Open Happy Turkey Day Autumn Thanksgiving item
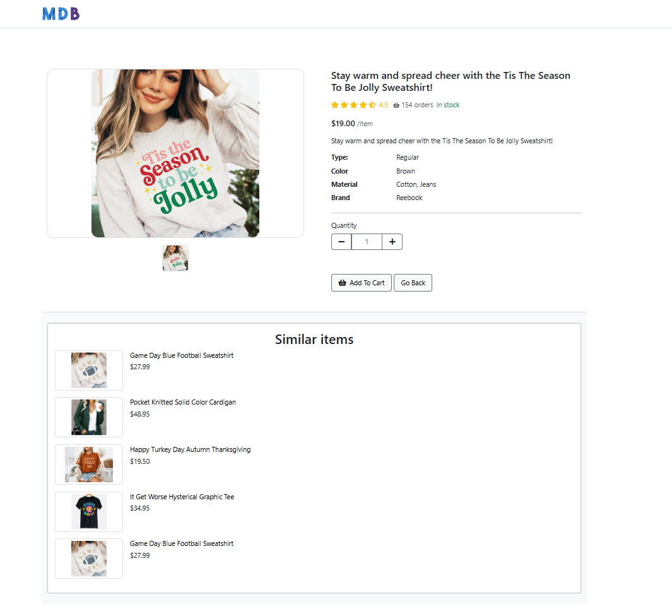 point(190,449)
